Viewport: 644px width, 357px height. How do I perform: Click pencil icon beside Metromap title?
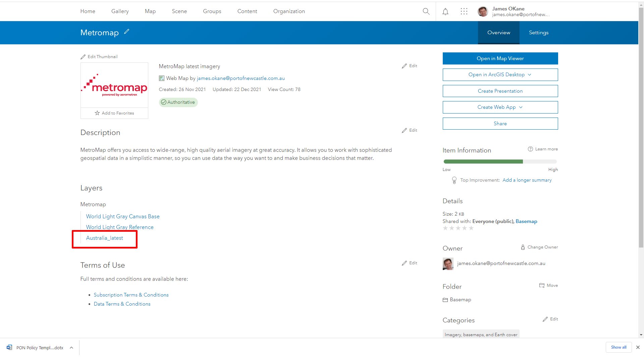click(126, 32)
